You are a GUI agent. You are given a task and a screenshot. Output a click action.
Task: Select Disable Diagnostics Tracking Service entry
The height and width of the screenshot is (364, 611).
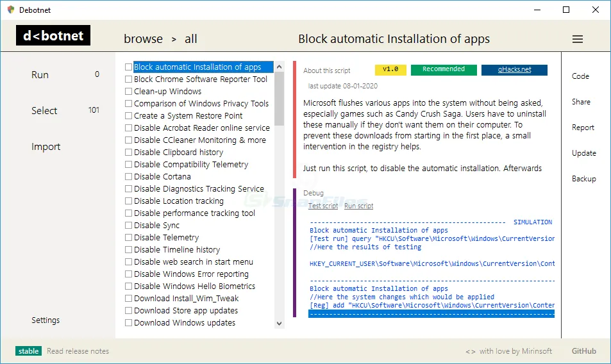pyautogui.click(x=199, y=189)
